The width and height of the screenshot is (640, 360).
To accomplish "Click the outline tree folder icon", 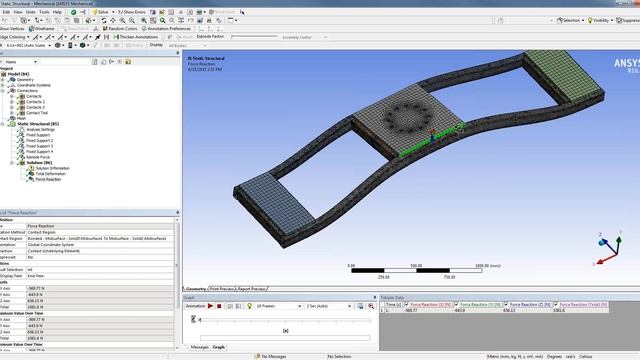I will click(128, 62).
